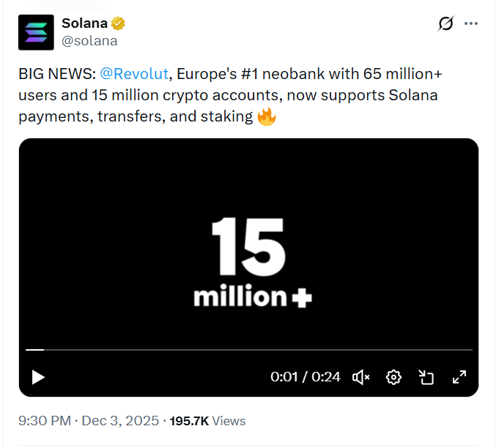This screenshot has width=499, height=448.
Task: Open the 9:30 PM · Dec 3, 2025 timestamp
Action: click(88, 421)
